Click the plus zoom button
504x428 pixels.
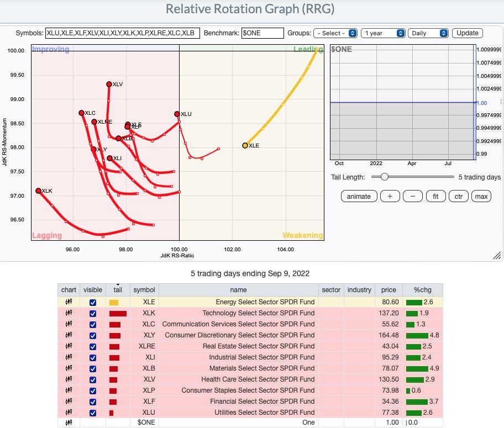390,196
